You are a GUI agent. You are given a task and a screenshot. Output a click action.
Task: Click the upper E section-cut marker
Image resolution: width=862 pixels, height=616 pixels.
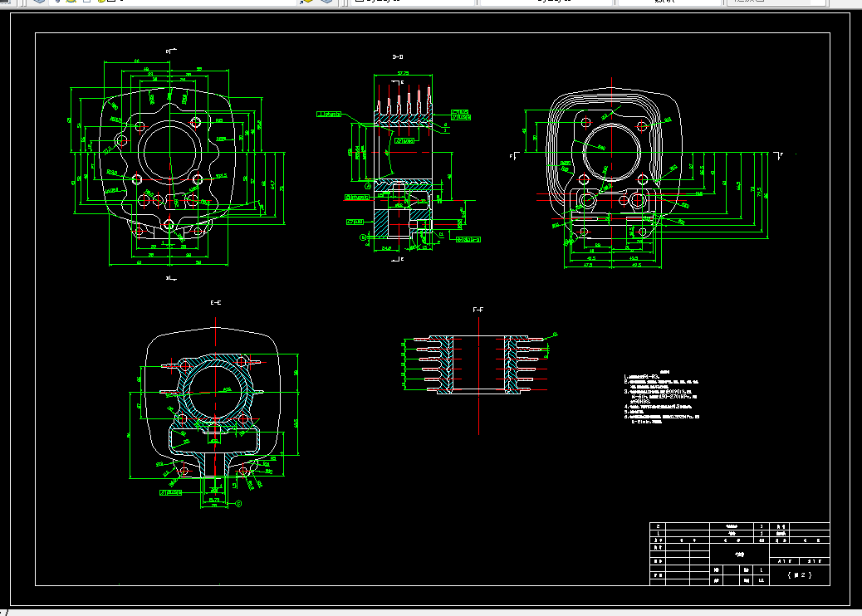[x=398, y=82]
